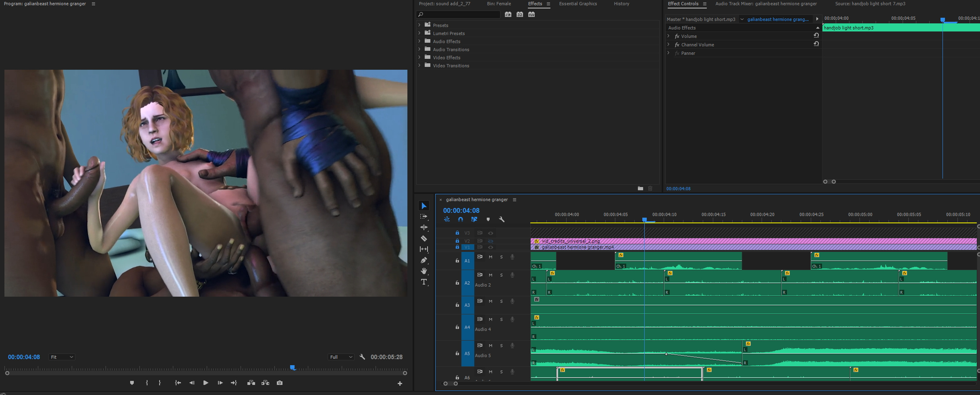Toggle insert sequences as nests icon

447,219
